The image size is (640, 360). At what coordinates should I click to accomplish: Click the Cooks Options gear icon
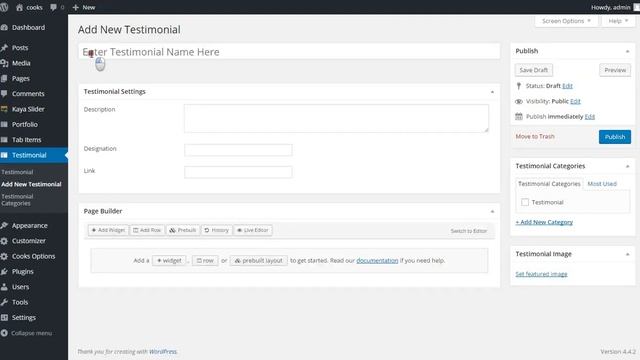point(4,256)
